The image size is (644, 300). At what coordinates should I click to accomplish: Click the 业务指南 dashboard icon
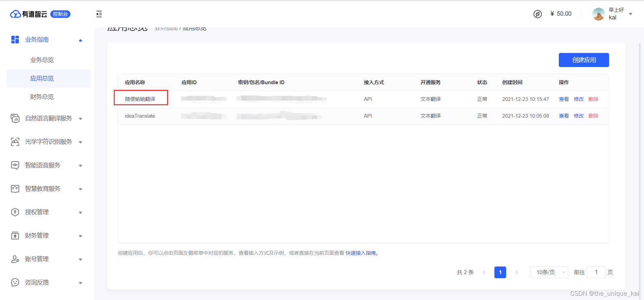click(x=15, y=40)
